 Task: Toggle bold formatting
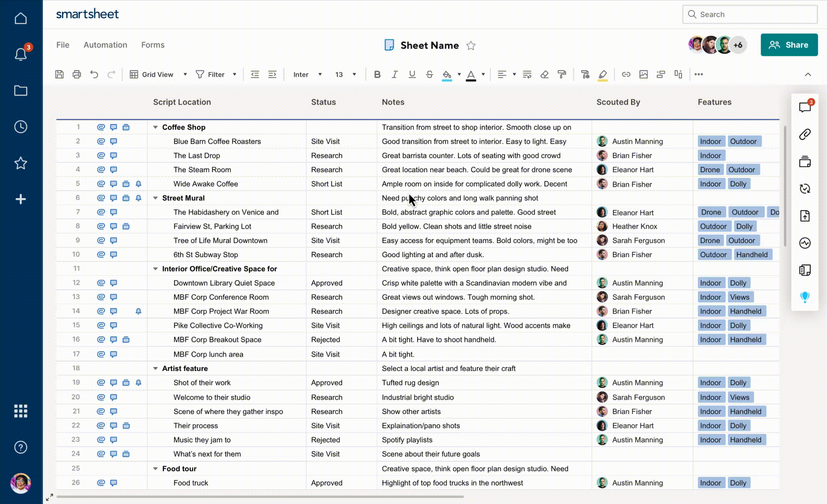[x=377, y=75]
